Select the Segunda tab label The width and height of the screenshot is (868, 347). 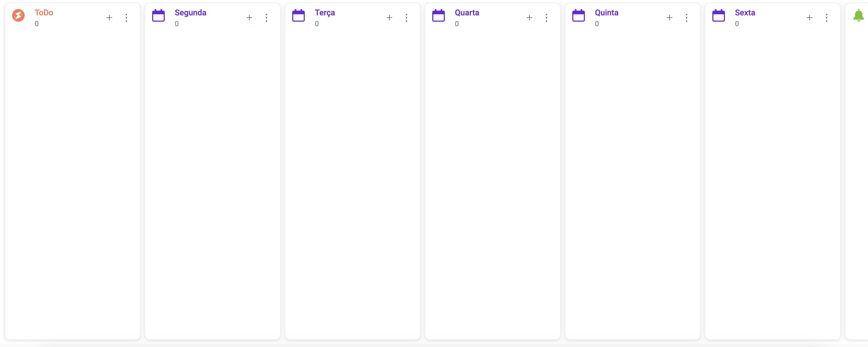(191, 12)
